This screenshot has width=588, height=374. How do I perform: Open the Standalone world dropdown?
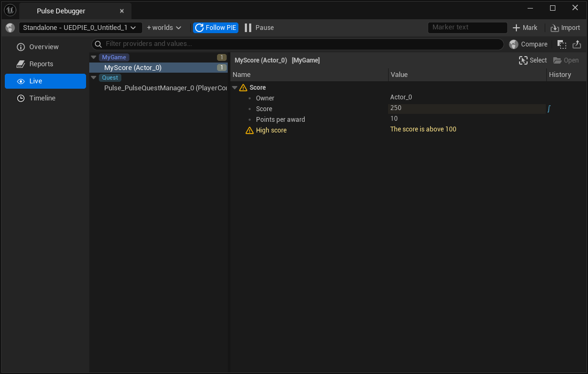[80, 28]
